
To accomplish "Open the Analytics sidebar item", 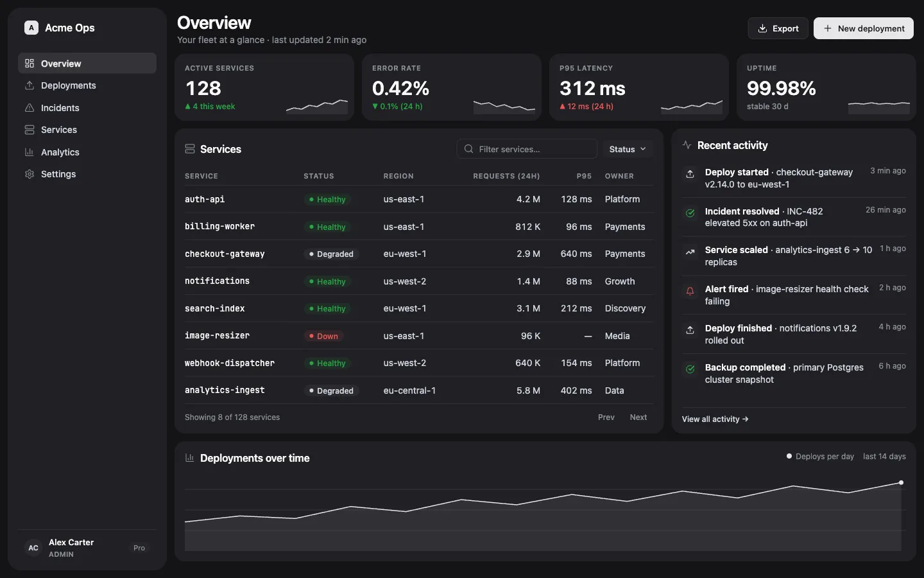I will point(87,152).
